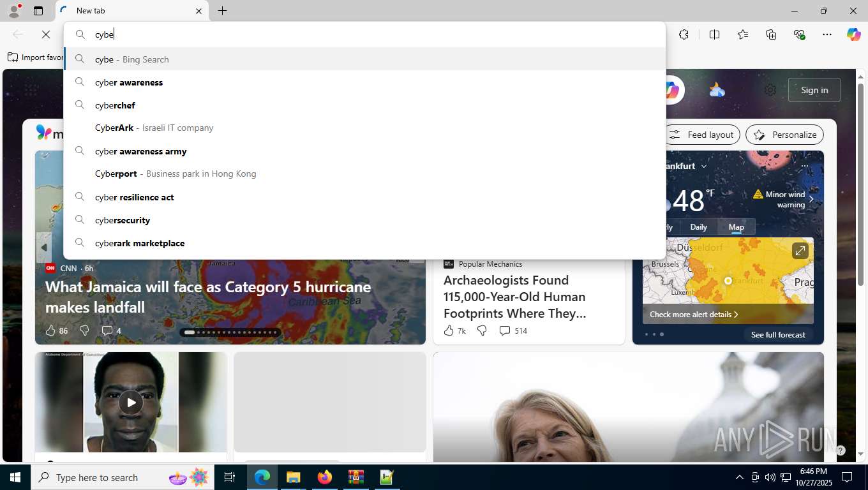Viewport: 868px width, 490px height.
Task: Dislike the Popular Mechanics article
Action: click(482, 330)
